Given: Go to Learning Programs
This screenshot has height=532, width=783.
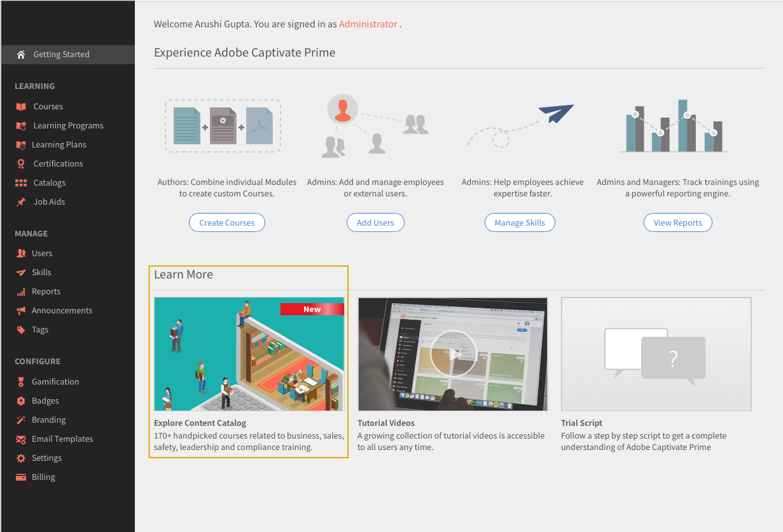Looking at the screenshot, I should pyautogui.click(x=67, y=126).
